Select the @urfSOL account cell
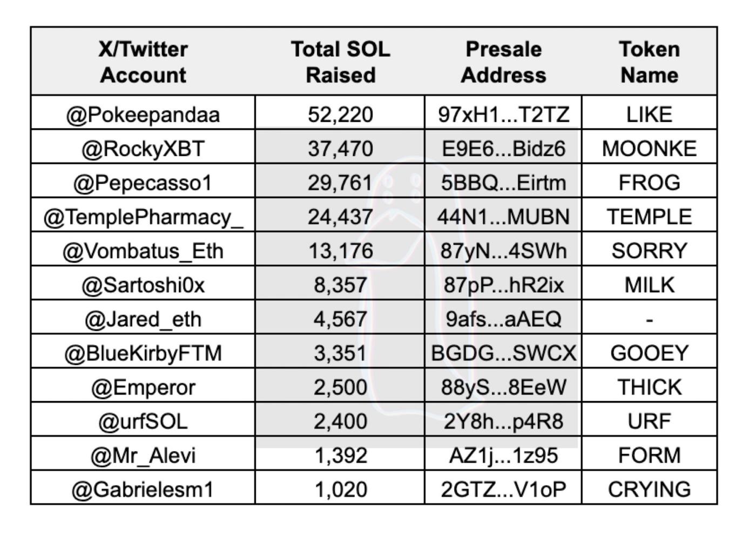The image size is (756, 536). tap(143, 421)
